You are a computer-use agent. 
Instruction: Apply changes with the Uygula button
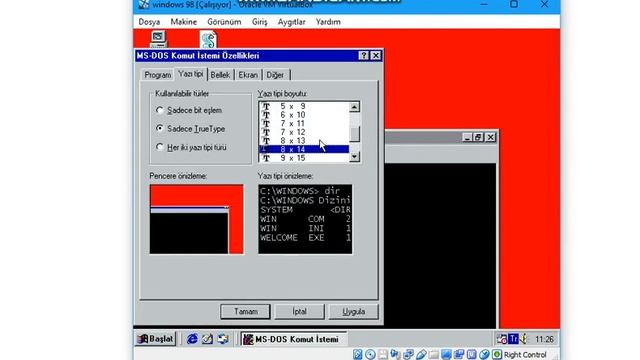353,311
